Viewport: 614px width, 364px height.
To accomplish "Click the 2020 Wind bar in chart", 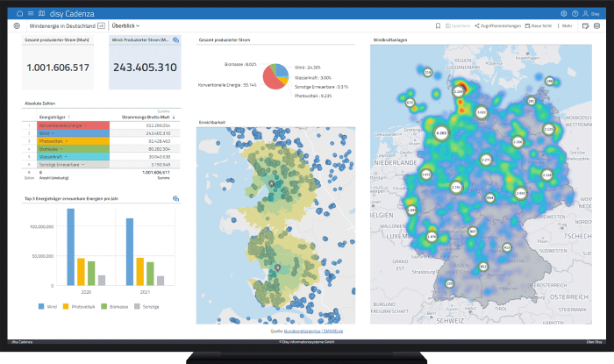I will click(x=70, y=247).
